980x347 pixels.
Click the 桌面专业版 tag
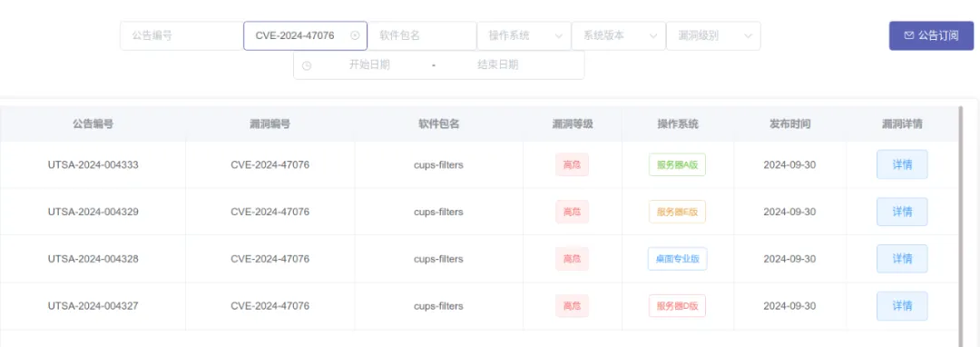tap(677, 259)
